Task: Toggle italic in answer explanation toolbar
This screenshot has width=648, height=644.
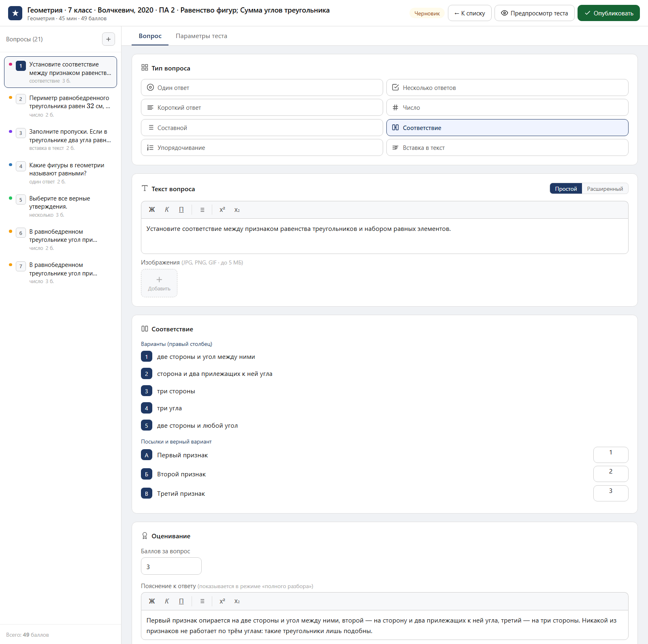Action: 167,601
